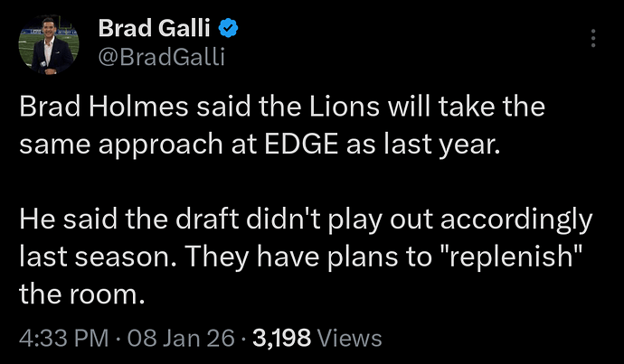Image resolution: width=624 pixels, height=364 pixels.
Task: Click the 08 Jan 26 date
Action: coord(163,338)
